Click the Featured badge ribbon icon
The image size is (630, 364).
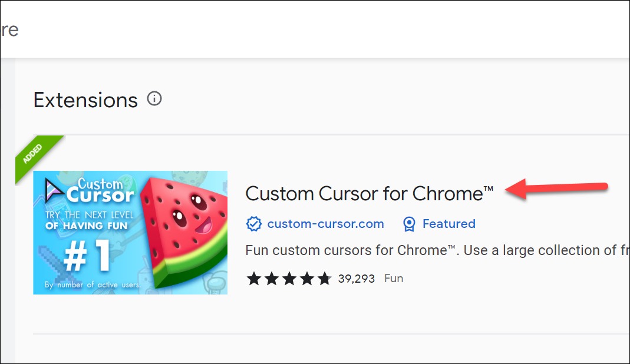coord(408,224)
